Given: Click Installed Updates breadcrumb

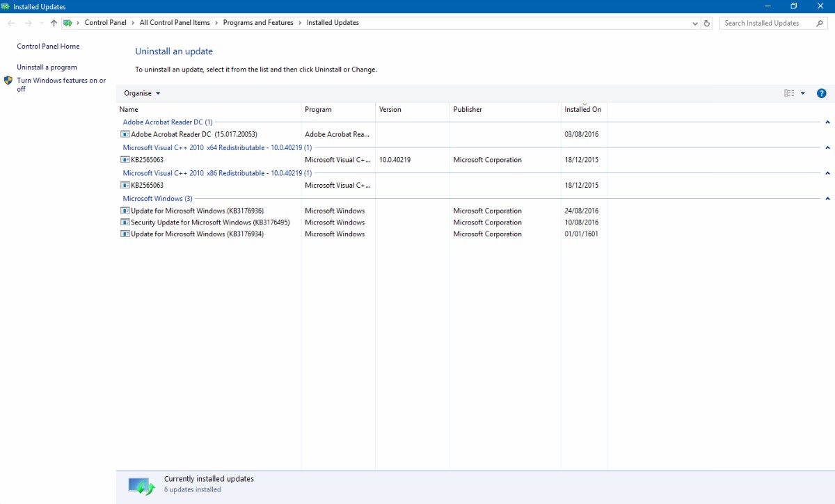Looking at the screenshot, I should (333, 23).
